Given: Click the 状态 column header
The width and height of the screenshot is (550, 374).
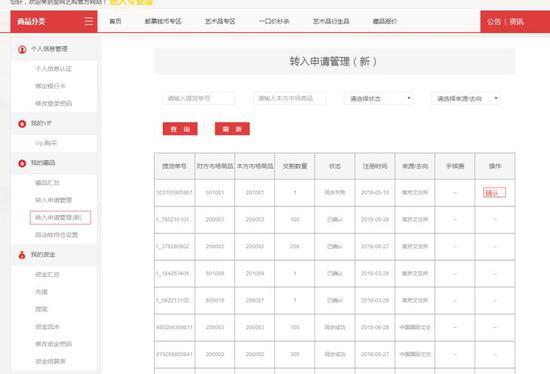Looking at the screenshot, I should click(x=335, y=166).
